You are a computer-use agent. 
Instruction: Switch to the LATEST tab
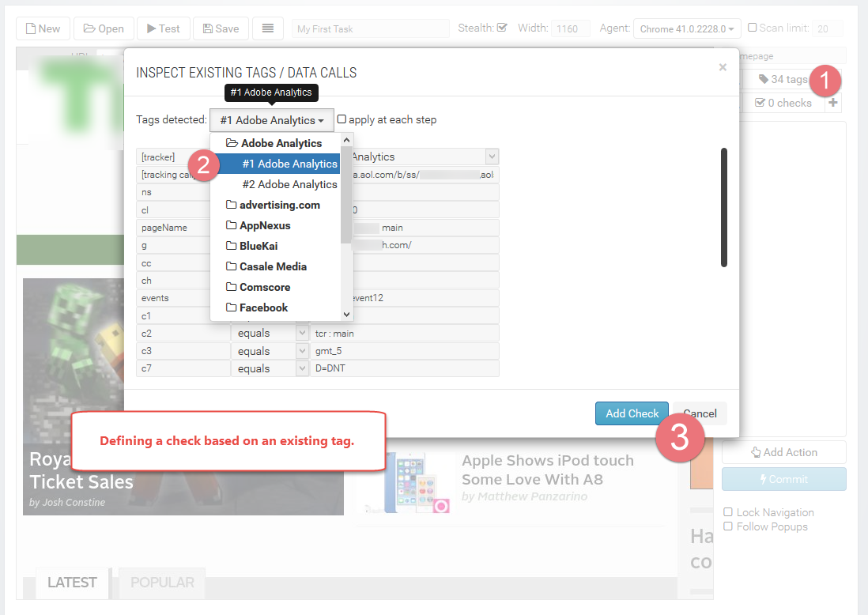click(x=72, y=583)
